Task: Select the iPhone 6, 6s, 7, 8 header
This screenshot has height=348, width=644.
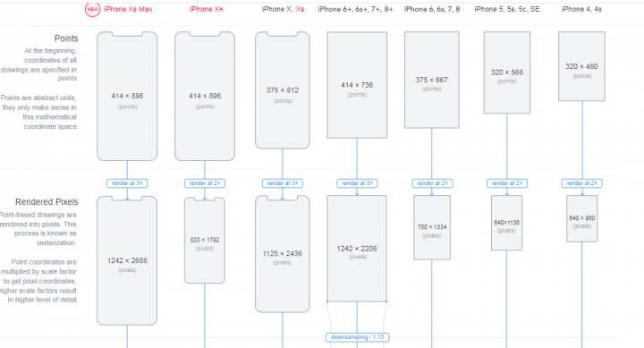Action: coord(432,9)
